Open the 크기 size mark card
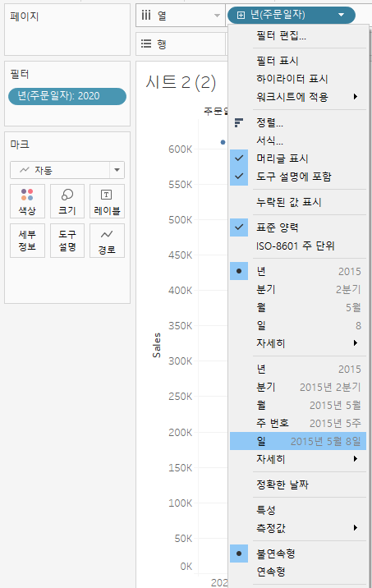 (x=67, y=201)
